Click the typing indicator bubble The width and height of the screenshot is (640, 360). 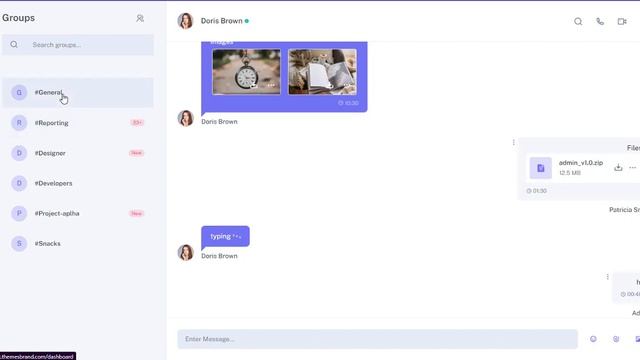(x=225, y=236)
